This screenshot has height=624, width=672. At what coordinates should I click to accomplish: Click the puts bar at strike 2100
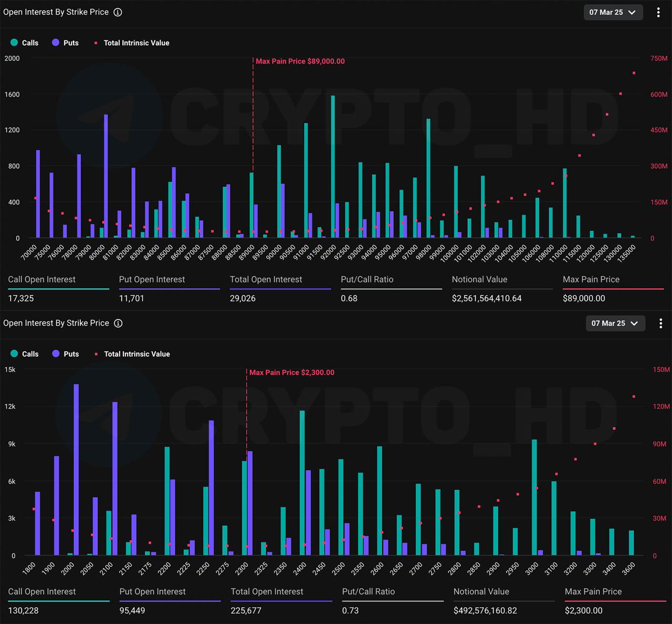115,479
